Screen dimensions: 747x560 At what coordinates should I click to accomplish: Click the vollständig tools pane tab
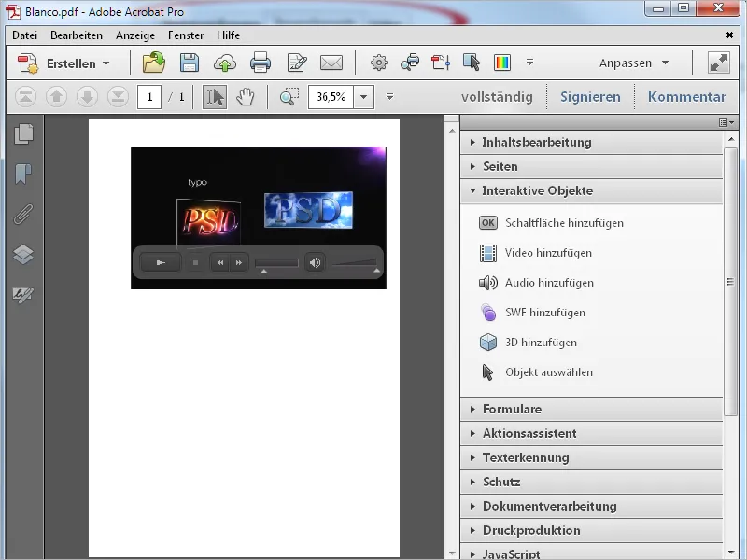[497, 97]
